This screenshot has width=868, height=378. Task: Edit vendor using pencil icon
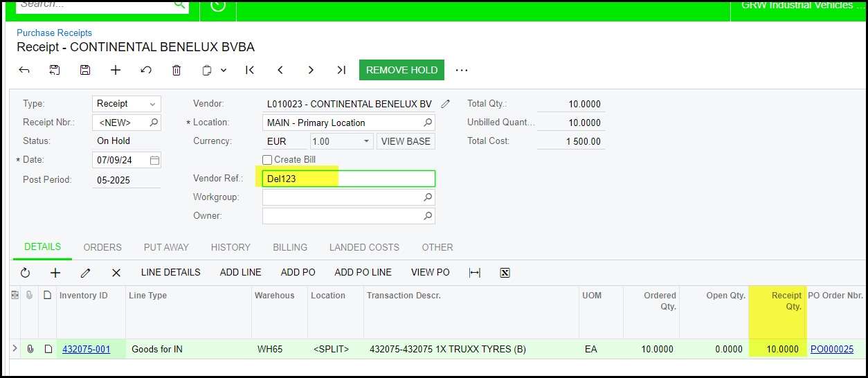445,104
